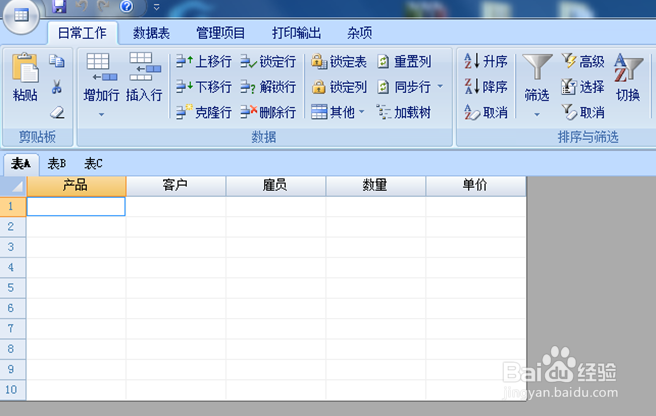Expand the 筛选 dropdown arrow
Image resolution: width=656 pixels, height=416 pixels.
pyautogui.click(x=537, y=114)
